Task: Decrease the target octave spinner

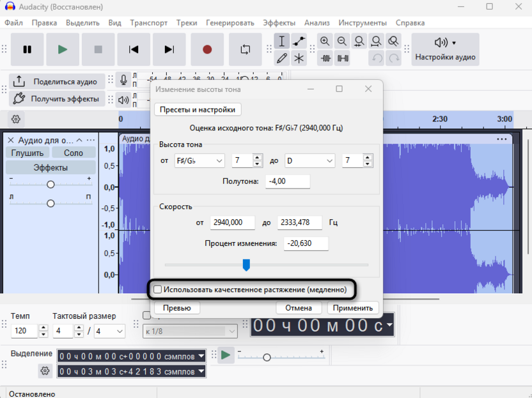Action: tap(368, 164)
